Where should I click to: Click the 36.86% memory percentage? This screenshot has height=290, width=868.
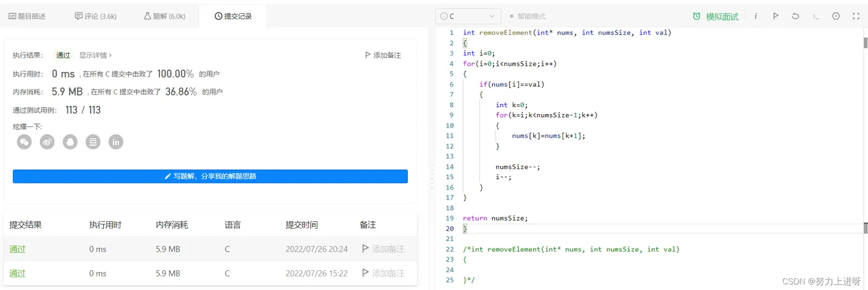(x=181, y=92)
